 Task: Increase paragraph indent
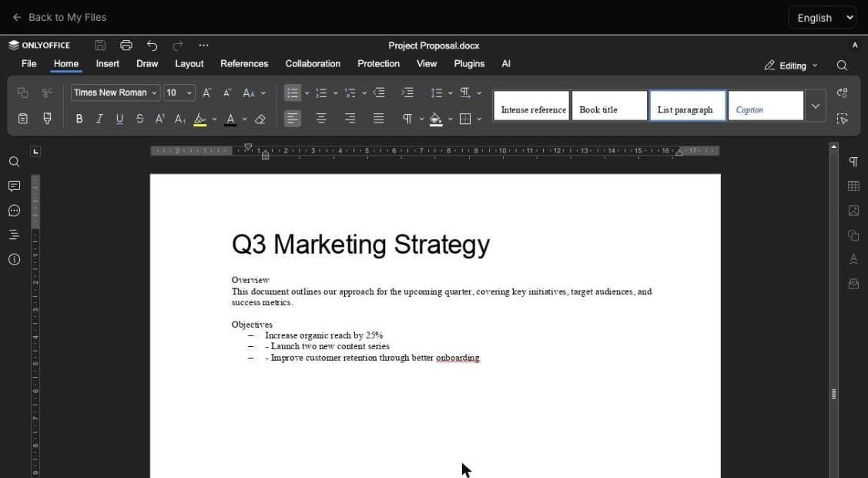(x=407, y=93)
